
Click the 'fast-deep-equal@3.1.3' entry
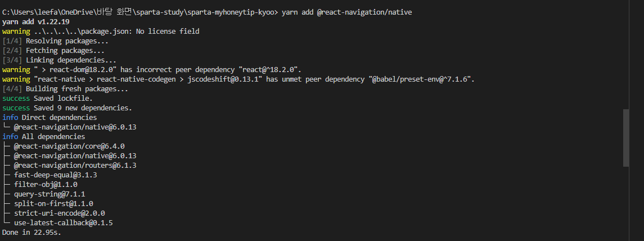[x=56, y=175]
